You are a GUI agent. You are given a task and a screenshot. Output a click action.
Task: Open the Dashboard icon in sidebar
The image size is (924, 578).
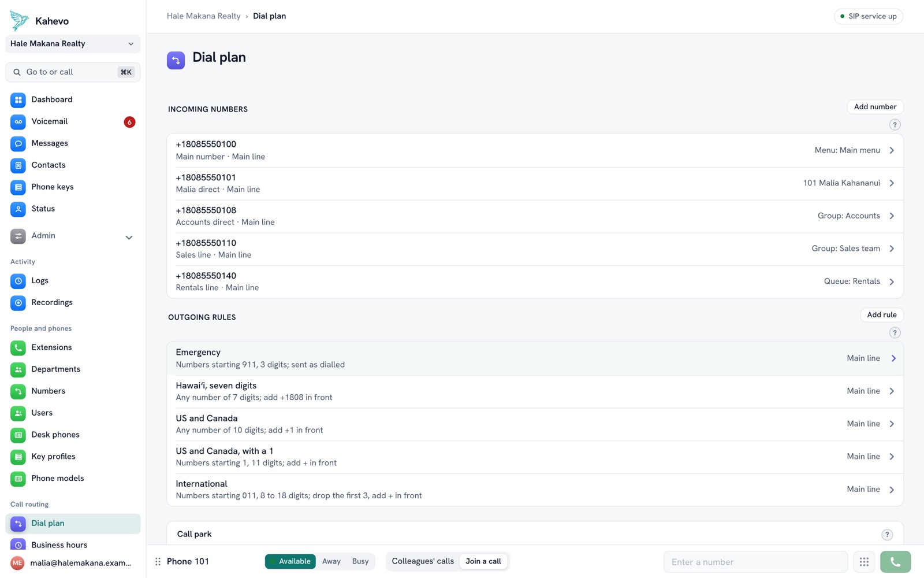[x=18, y=100]
